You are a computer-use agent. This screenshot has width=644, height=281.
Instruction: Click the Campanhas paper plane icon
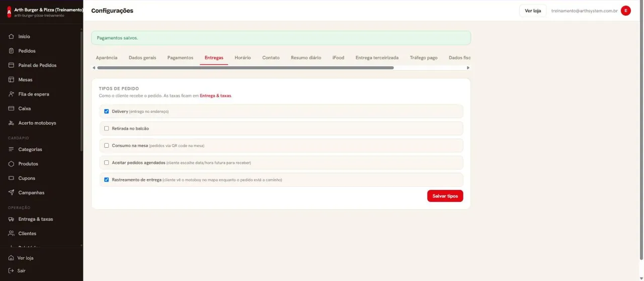click(11, 193)
